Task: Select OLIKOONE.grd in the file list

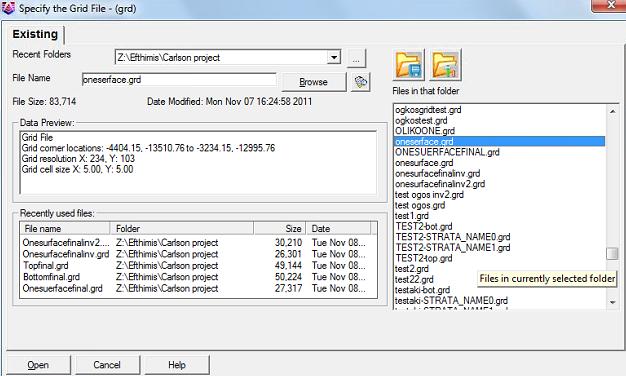Action: click(x=425, y=131)
